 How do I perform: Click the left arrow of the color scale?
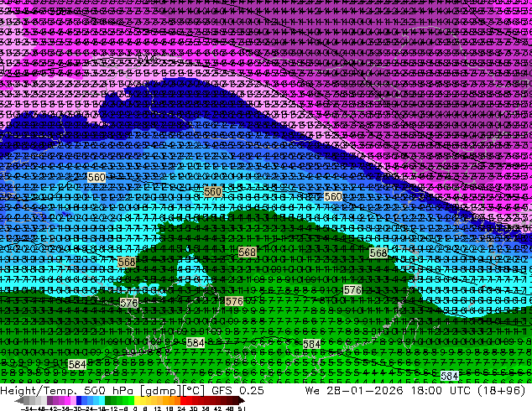[19, 401]
